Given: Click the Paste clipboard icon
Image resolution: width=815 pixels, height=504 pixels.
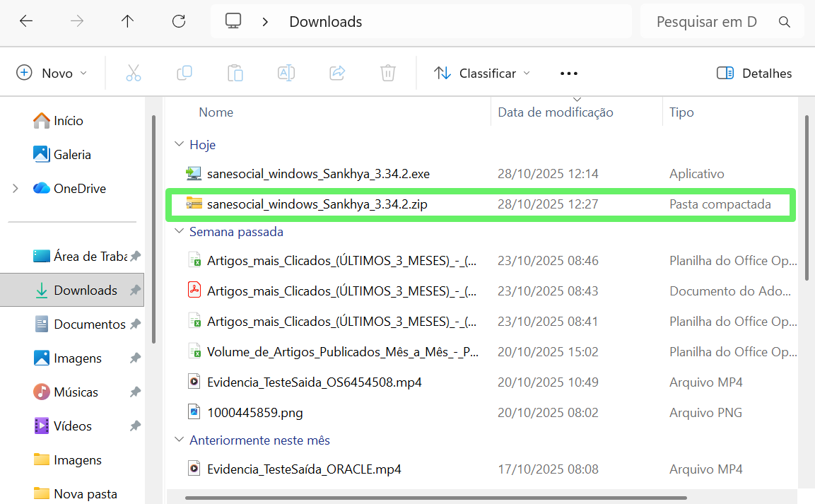Looking at the screenshot, I should click(235, 74).
